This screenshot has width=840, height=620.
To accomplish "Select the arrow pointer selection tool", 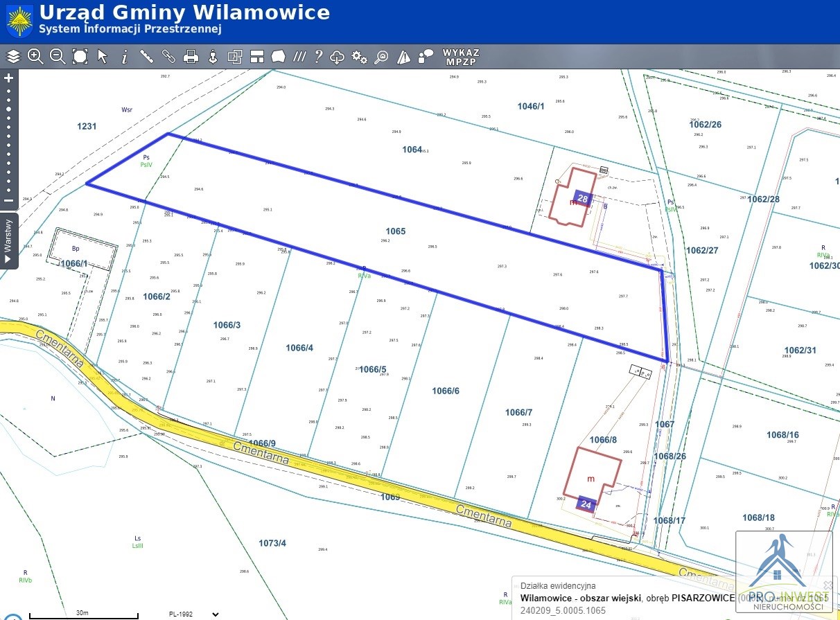I will pyautogui.click(x=103, y=56).
